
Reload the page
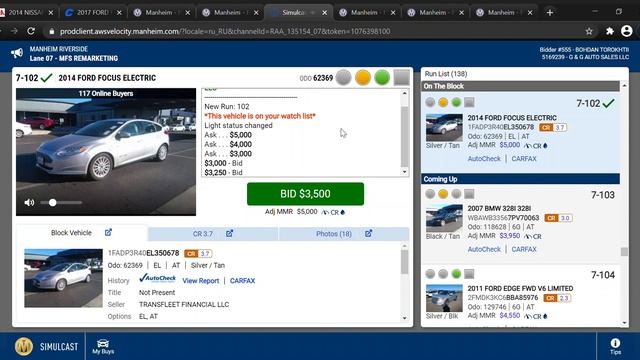tap(31, 31)
